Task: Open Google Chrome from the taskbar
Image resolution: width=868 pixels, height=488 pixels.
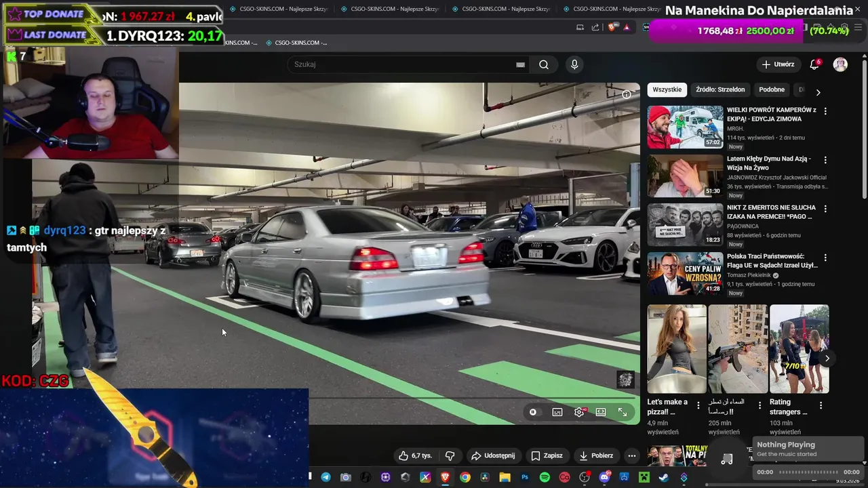Action: 465,477
